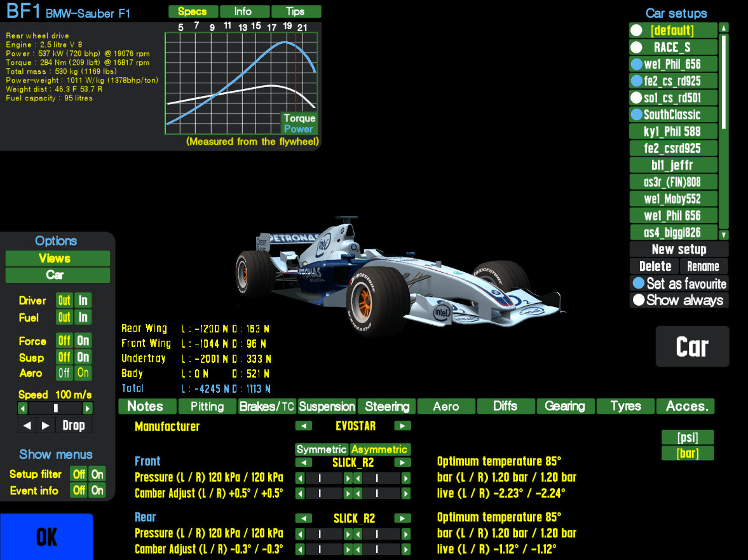Load favourite setup fe2_cs_rd925
This screenshot has height=560, width=748.
[673, 81]
